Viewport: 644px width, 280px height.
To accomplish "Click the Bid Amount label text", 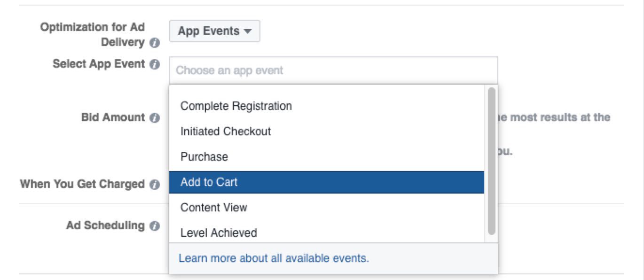I will (x=113, y=117).
